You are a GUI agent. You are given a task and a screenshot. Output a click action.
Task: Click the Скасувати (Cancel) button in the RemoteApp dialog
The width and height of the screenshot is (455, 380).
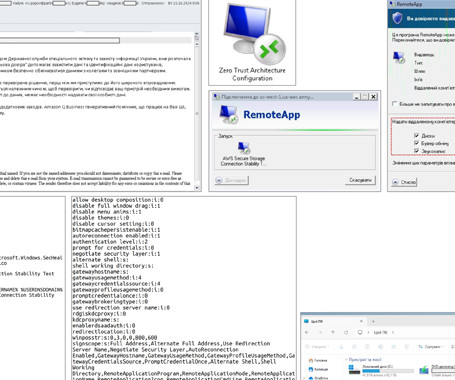click(x=360, y=180)
